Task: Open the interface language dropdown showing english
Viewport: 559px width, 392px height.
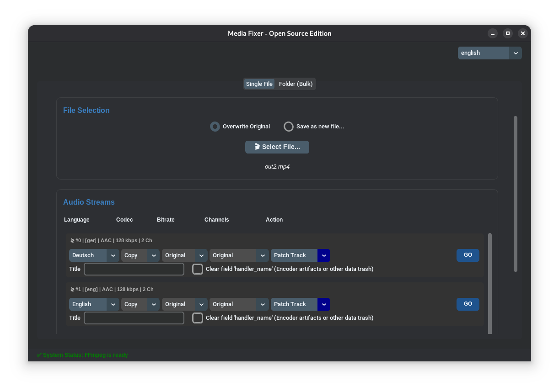Action: [x=489, y=53]
